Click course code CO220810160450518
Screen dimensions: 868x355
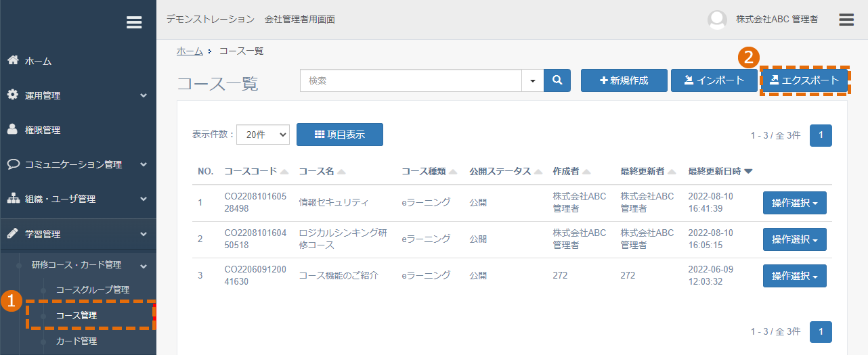(255, 239)
